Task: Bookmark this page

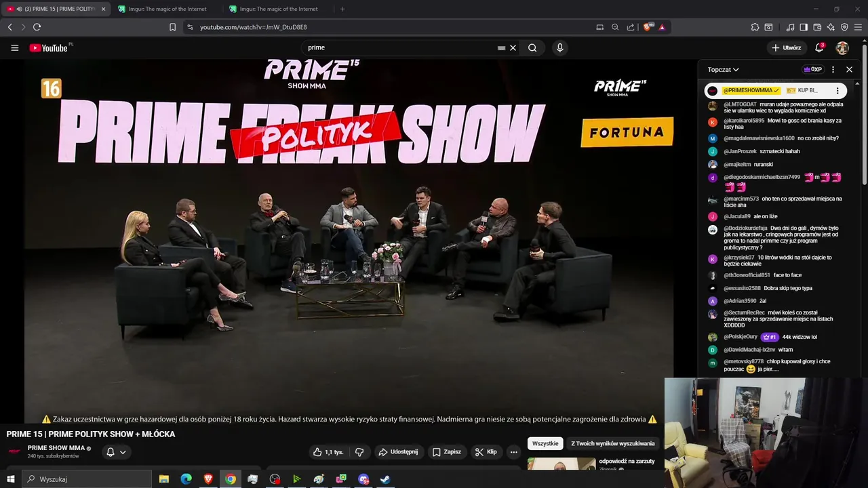Action: point(172,27)
